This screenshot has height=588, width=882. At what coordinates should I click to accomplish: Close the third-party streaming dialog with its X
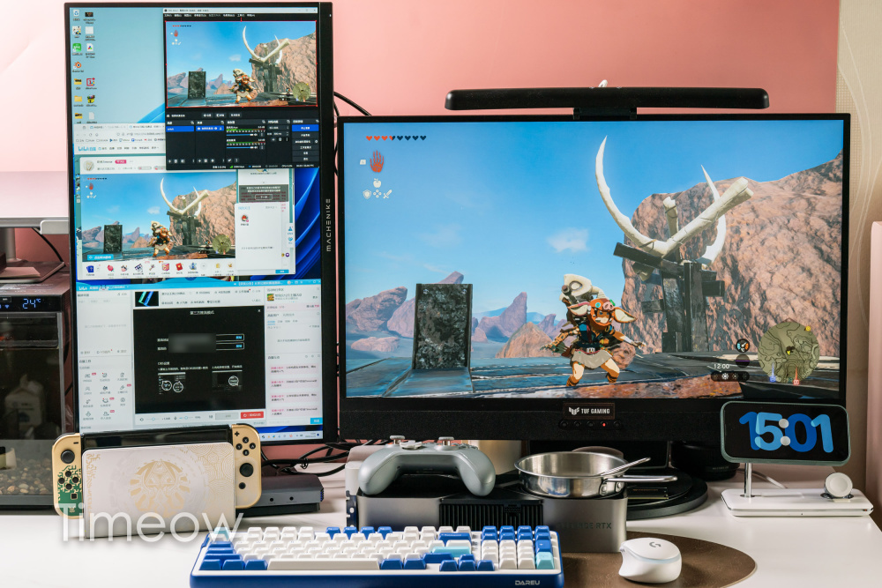[259, 311]
